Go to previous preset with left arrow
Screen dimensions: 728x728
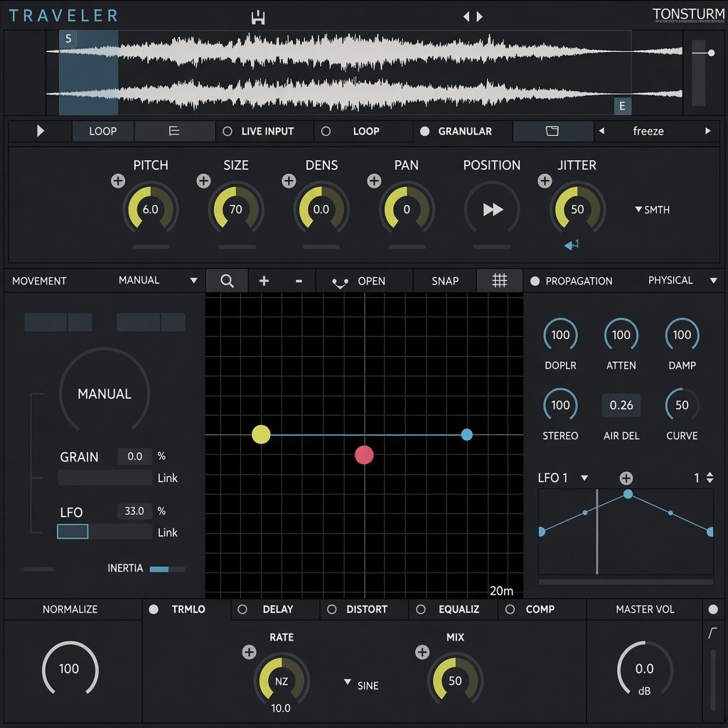pyautogui.click(x=466, y=17)
